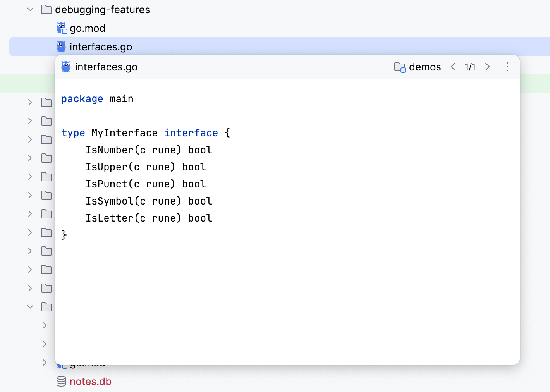Click the folder icon next to the expanded bottom folder

coord(46,307)
